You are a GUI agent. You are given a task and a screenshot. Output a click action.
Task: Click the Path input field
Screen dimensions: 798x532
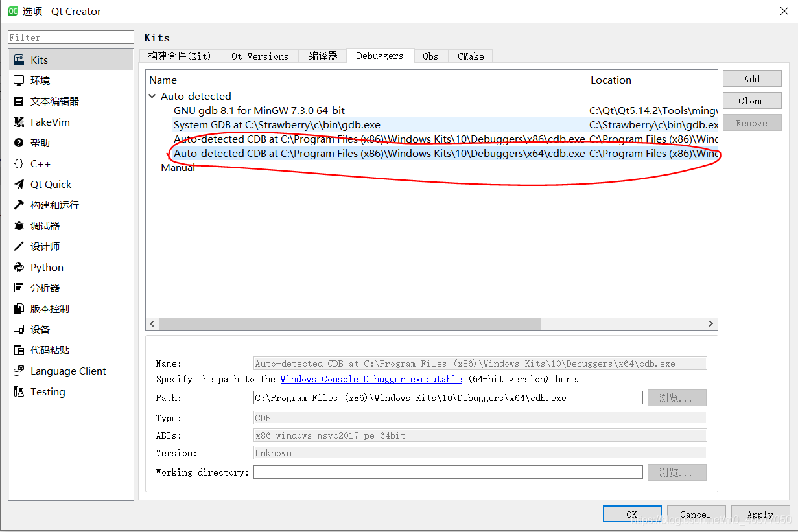448,398
